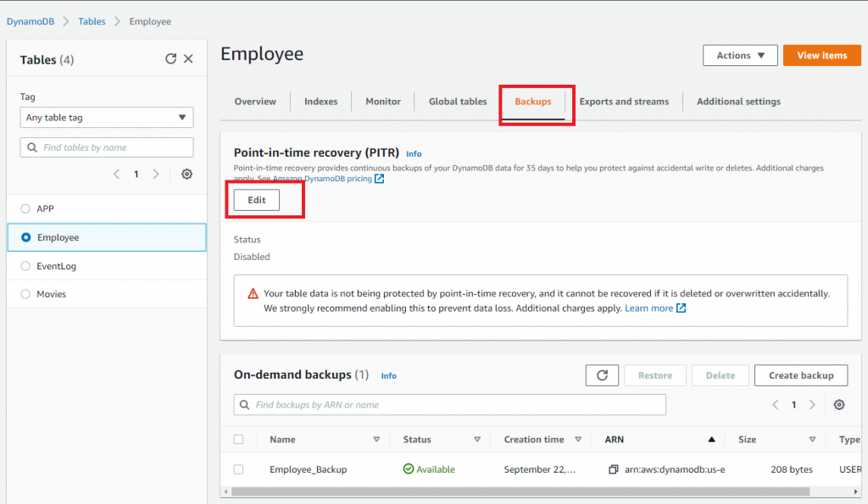Click the Create backup button
868x504 pixels.
tap(801, 375)
